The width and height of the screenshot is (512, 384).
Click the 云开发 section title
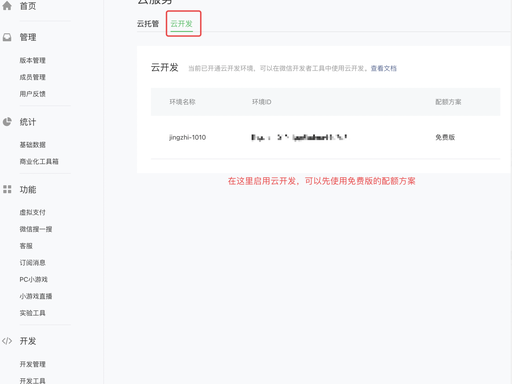pos(165,67)
